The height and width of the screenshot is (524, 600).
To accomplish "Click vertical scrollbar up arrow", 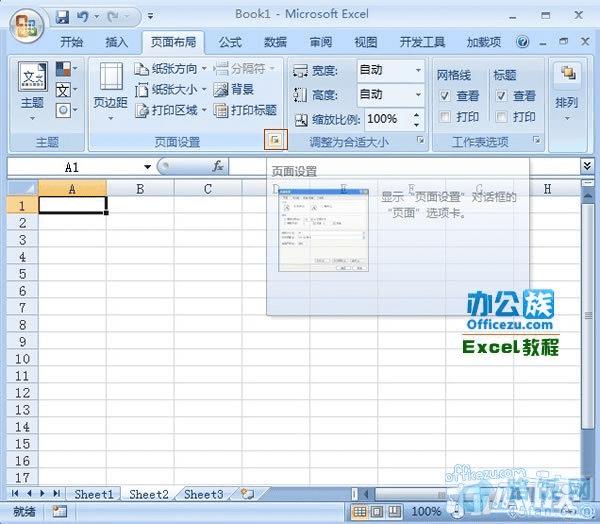I will pos(587,196).
